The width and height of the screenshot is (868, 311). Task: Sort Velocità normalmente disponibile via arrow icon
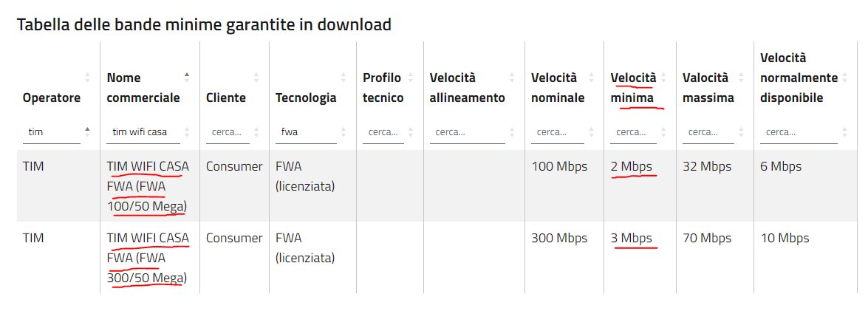pos(844,78)
